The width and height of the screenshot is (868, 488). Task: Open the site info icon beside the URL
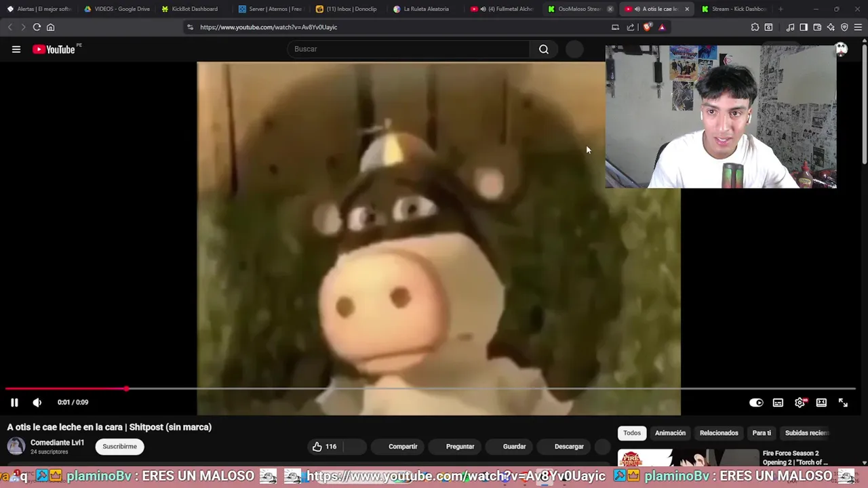point(190,27)
